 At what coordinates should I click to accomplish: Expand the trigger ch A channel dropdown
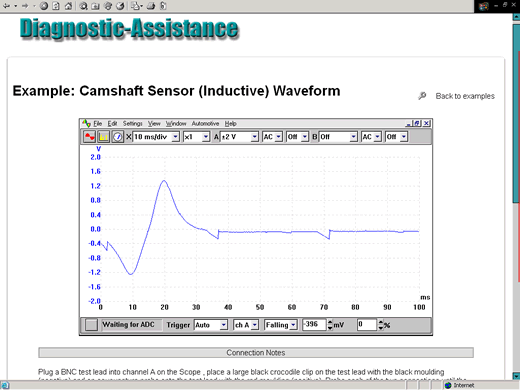point(255,325)
